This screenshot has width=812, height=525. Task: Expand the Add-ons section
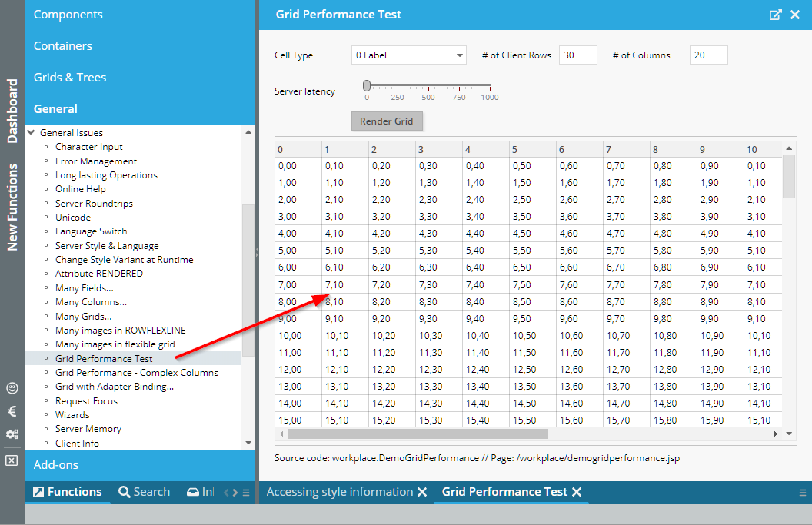click(56, 465)
